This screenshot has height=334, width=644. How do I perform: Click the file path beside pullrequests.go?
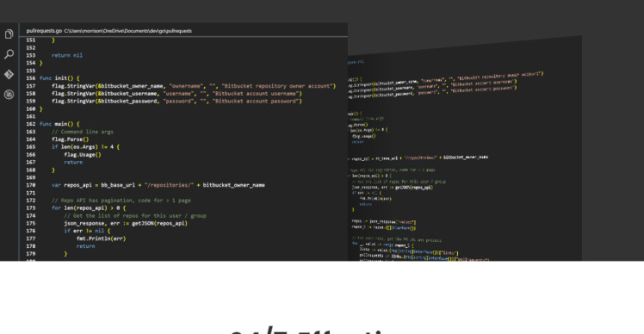[127, 31]
